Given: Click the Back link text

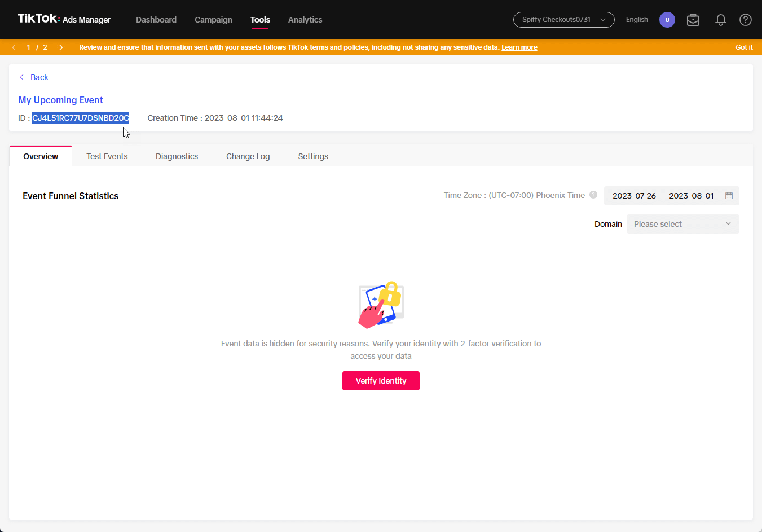Looking at the screenshot, I should coord(39,77).
